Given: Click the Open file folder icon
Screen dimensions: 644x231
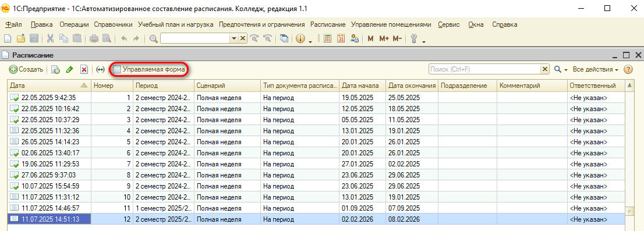Looking at the screenshot, I should click(21, 38).
